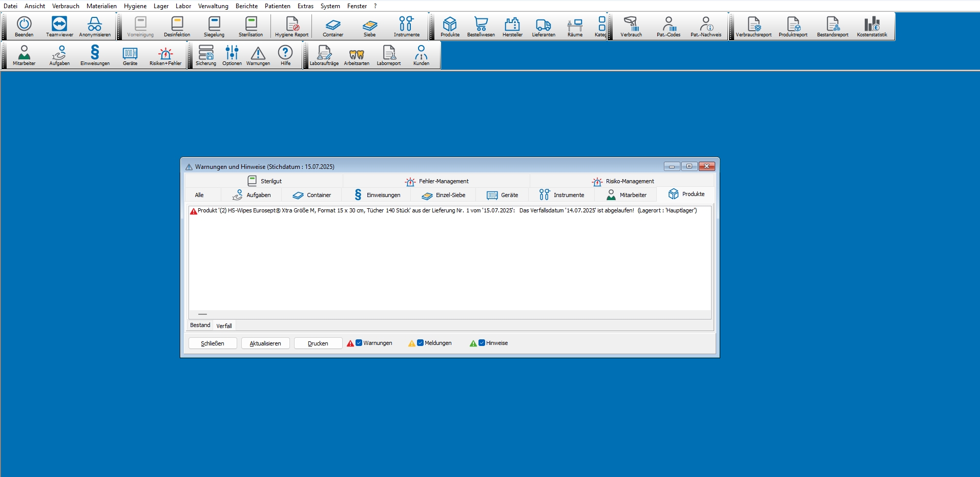Viewport: 980px width, 477px height.
Task: Click the Einweisungen paragraph icon in toolbar
Action: 95,55
